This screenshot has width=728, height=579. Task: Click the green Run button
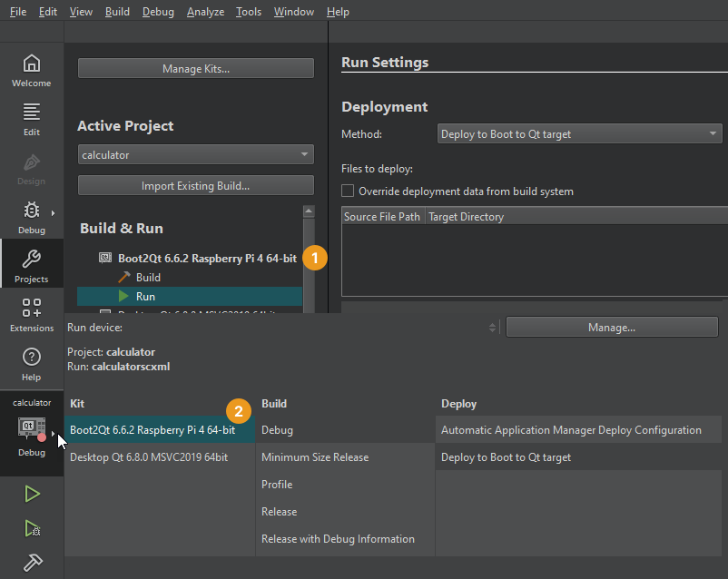point(32,495)
